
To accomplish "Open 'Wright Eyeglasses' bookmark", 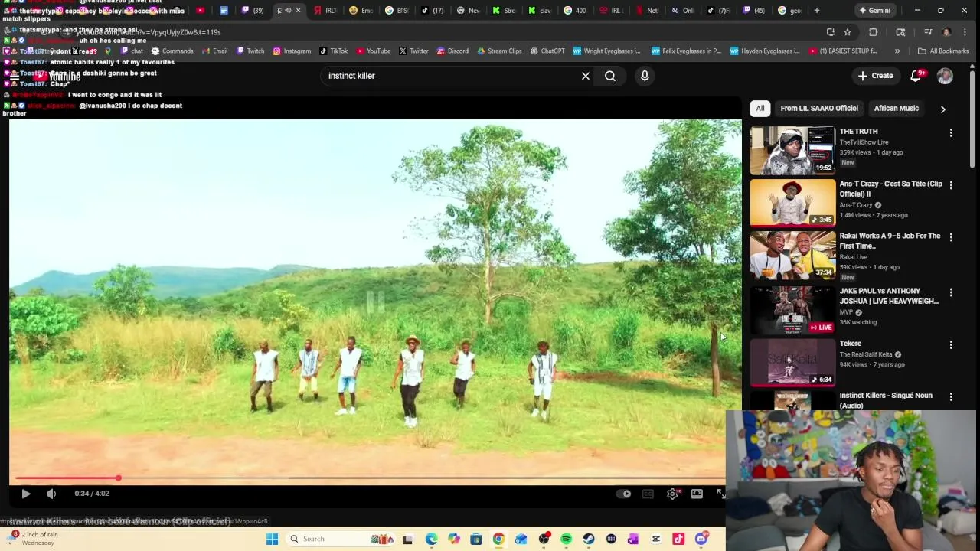I will pos(606,51).
